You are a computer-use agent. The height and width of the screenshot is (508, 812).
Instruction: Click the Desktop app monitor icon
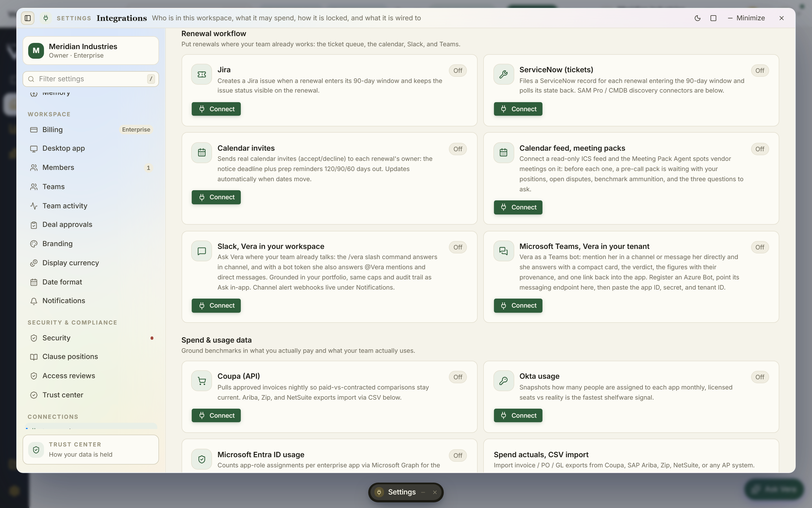pyautogui.click(x=34, y=148)
